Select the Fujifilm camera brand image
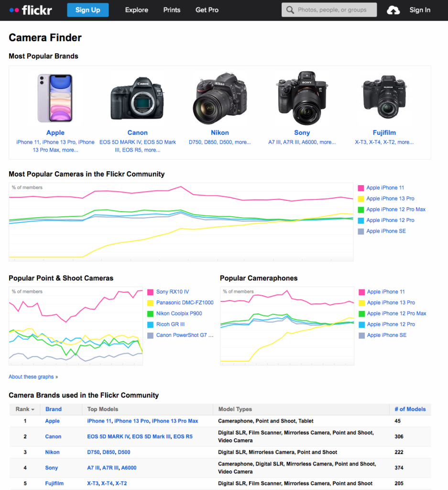448x490 pixels. click(x=384, y=99)
